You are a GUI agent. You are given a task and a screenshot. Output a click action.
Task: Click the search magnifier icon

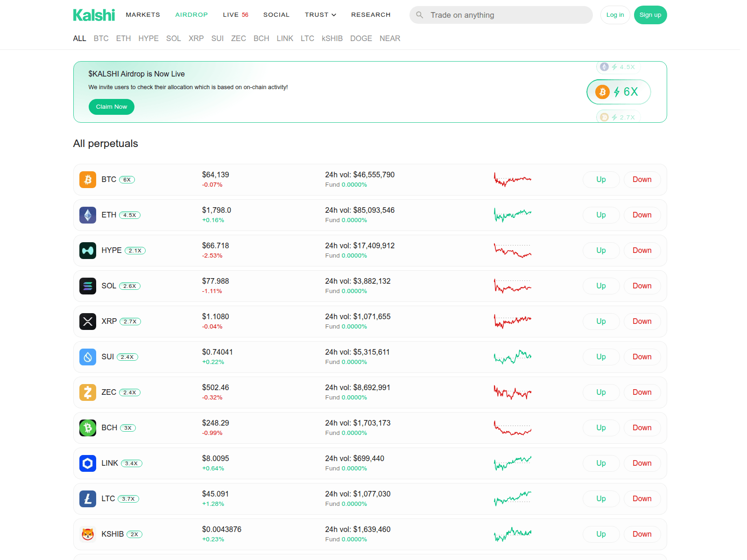[420, 15]
